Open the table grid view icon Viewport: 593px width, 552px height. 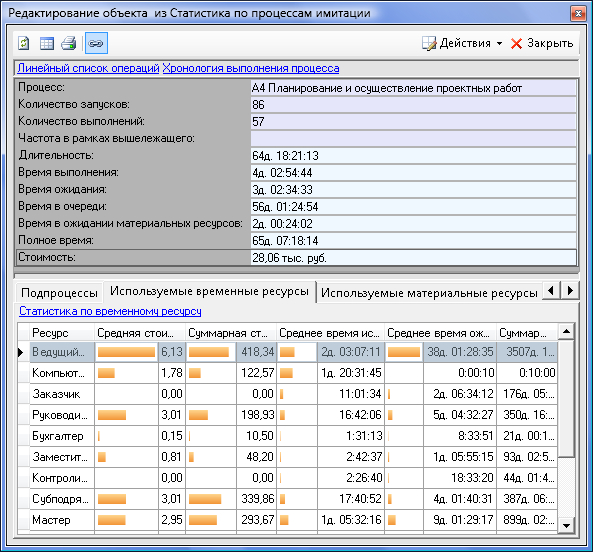(47, 43)
